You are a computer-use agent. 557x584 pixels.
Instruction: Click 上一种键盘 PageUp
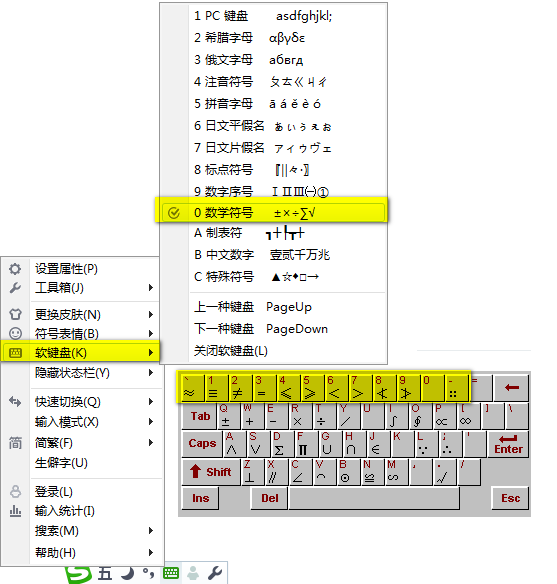(x=274, y=307)
